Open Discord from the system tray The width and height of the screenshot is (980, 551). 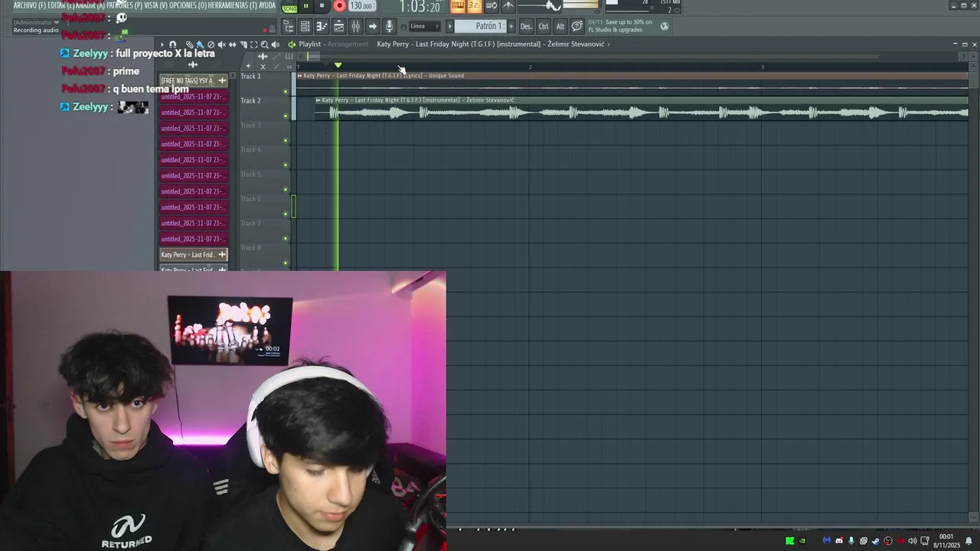coord(839,541)
